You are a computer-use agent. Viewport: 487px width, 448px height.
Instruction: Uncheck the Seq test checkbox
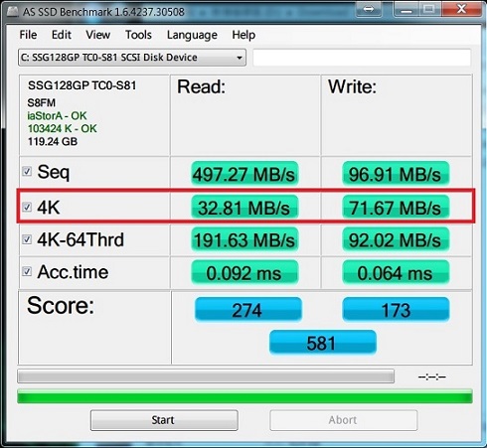coord(27,172)
